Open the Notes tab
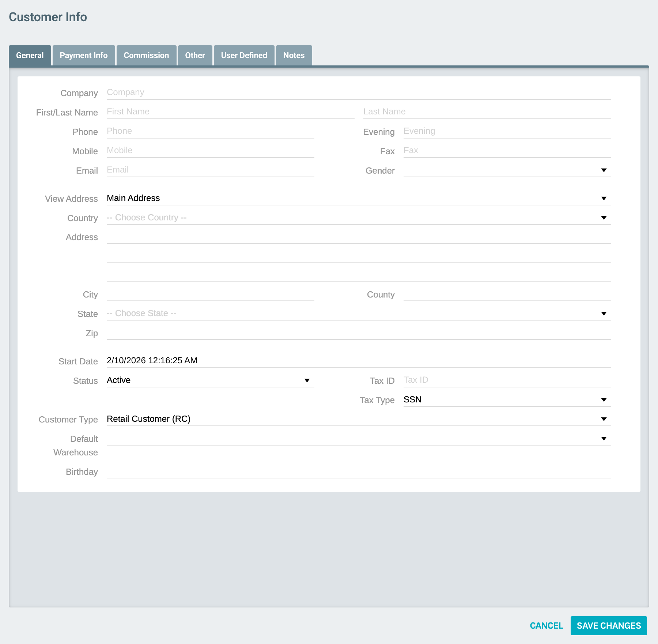 point(293,55)
